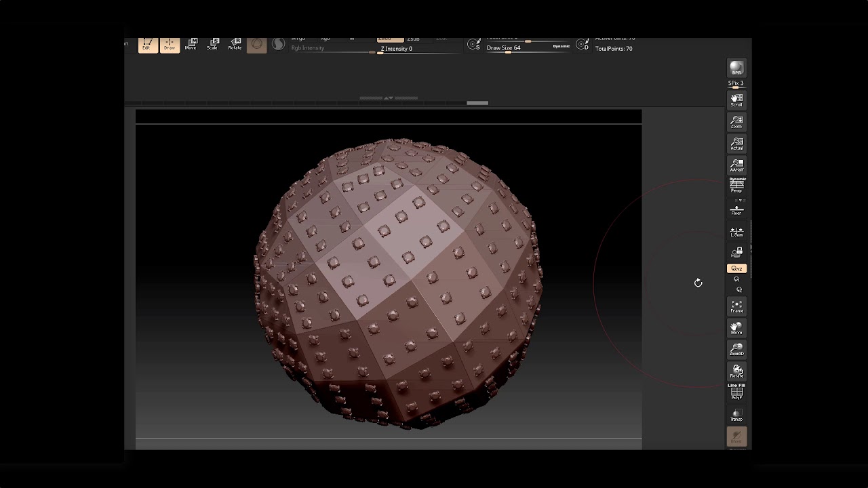Click the Zoom canvas icon

click(736, 122)
